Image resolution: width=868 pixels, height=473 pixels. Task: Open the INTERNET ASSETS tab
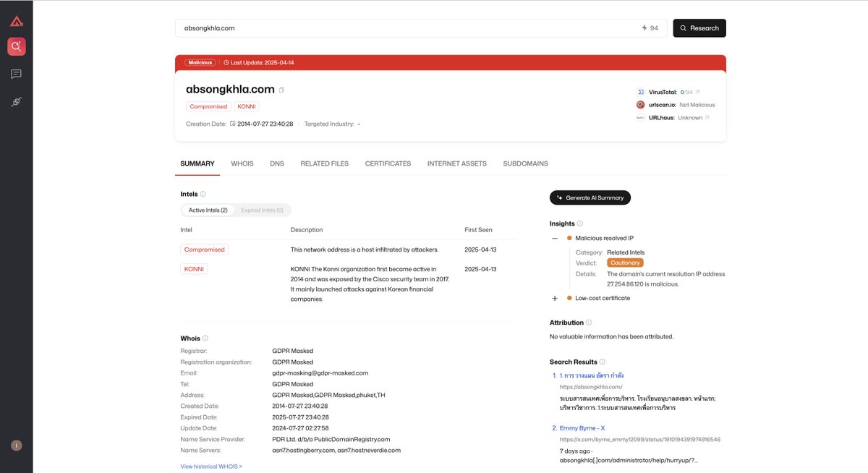(x=457, y=163)
